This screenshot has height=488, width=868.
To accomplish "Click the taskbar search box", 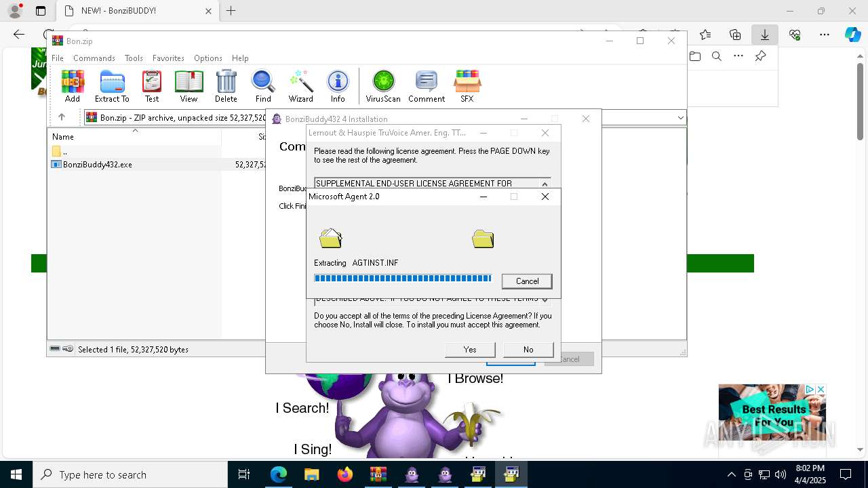I will click(x=130, y=474).
